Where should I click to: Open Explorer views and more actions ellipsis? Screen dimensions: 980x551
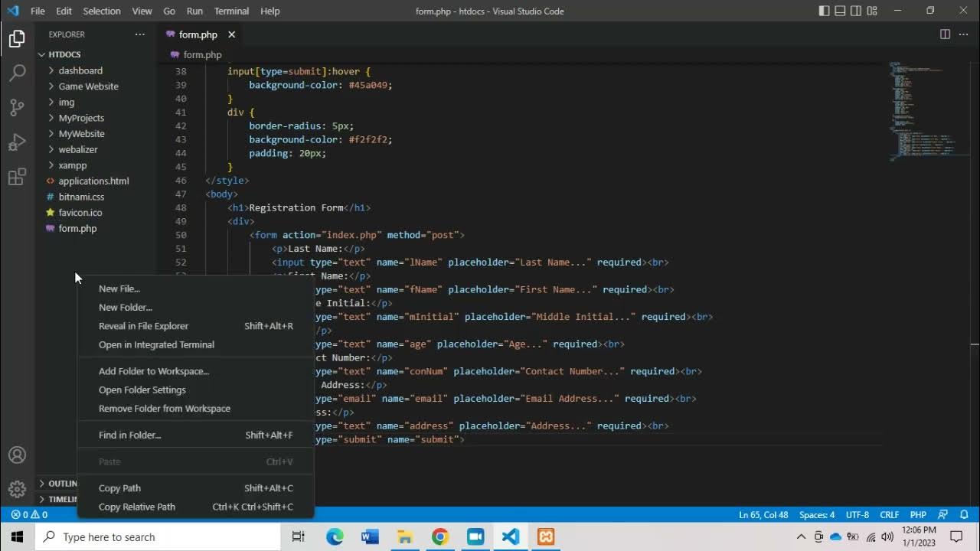coord(139,34)
